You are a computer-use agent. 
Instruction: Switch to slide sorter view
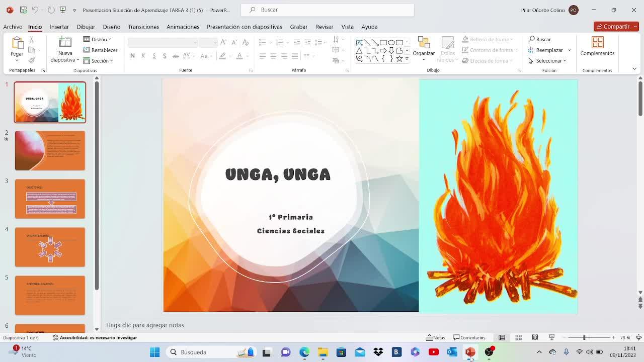click(518, 337)
